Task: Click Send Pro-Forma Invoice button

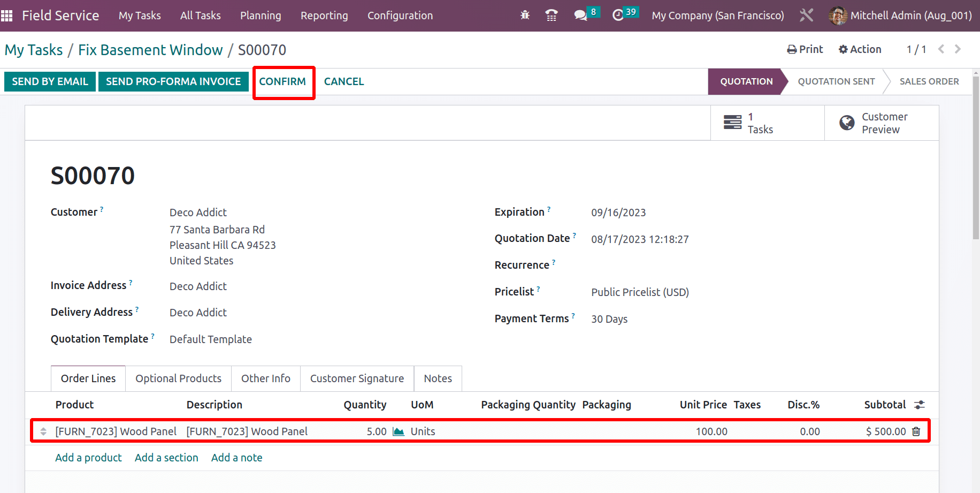Action: point(173,81)
